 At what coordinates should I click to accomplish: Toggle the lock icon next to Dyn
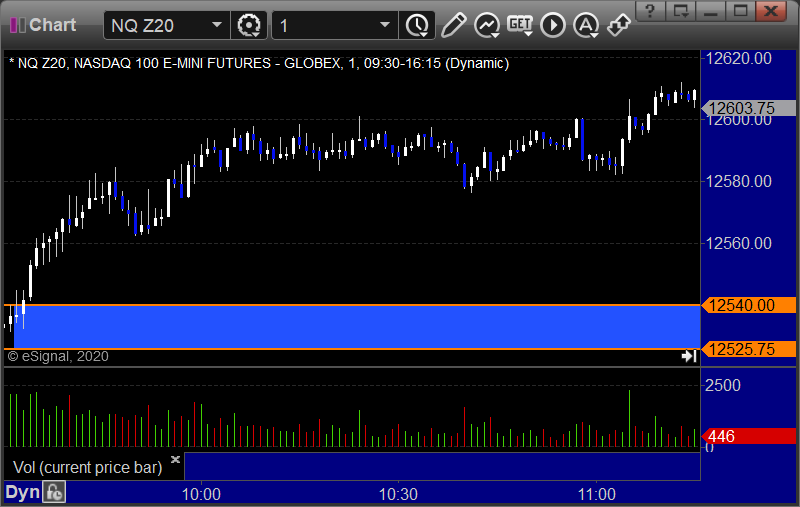[55, 492]
